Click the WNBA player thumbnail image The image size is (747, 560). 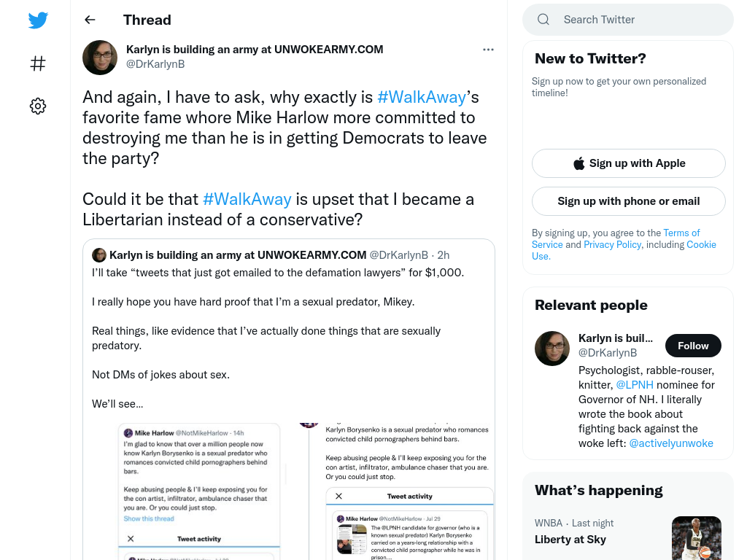tap(696, 538)
